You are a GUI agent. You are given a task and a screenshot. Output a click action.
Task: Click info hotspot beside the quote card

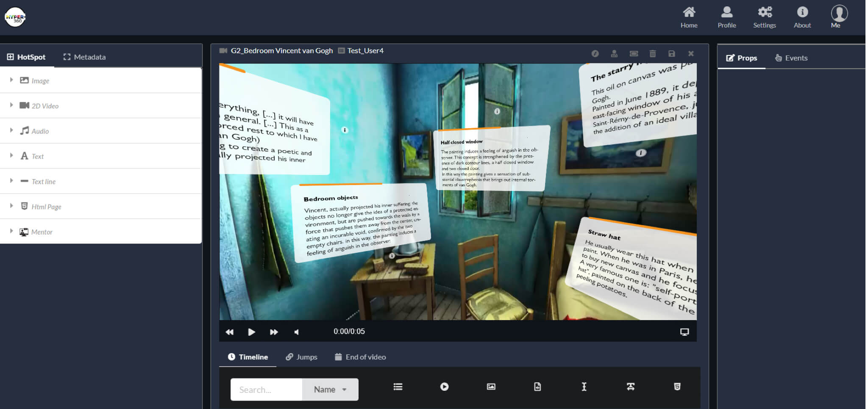tap(345, 130)
